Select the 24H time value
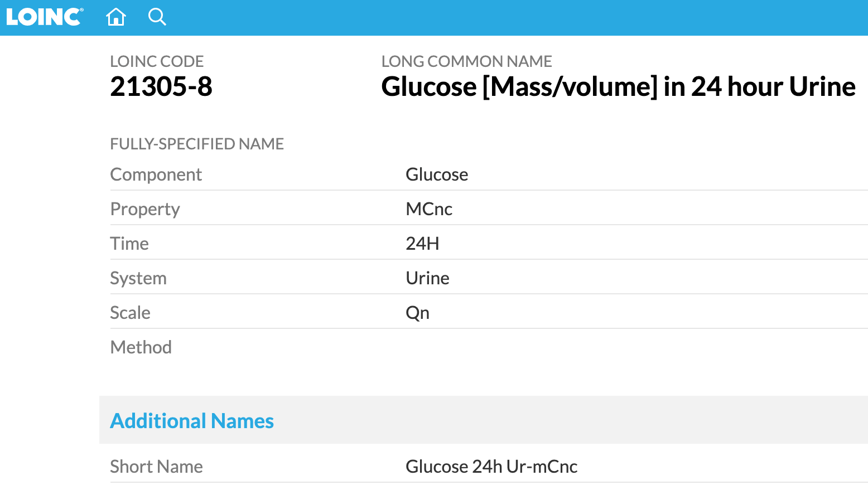This screenshot has height=485, width=868. (x=422, y=244)
